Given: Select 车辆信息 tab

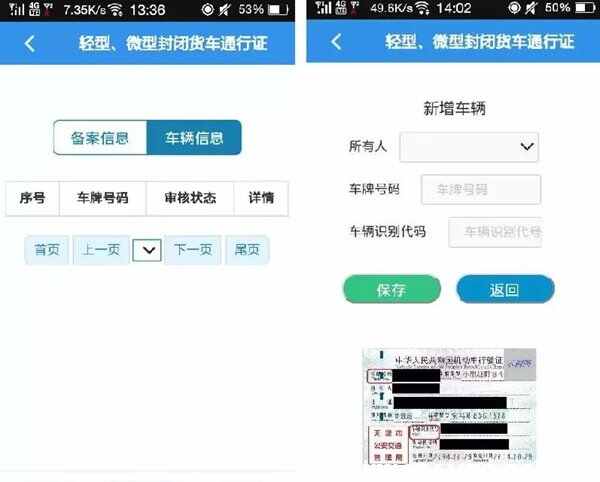Looking at the screenshot, I should pos(194,138).
